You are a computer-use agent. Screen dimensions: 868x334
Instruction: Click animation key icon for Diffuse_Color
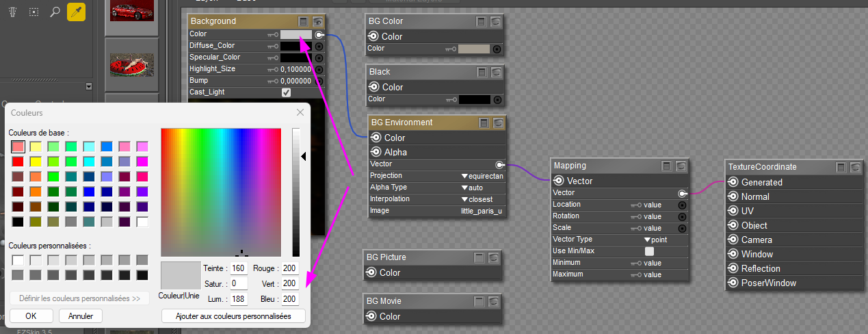tap(272, 46)
